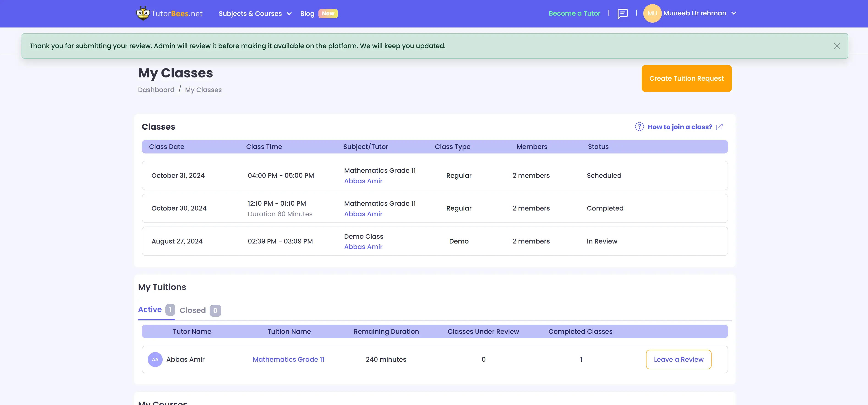The height and width of the screenshot is (405, 868).
Task: Open the Blog menu item
Action: tap(307, 14)
